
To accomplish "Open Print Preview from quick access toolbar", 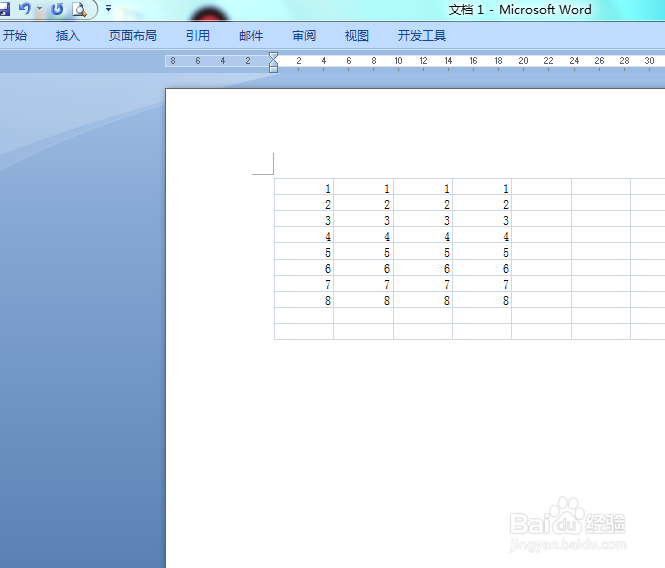I will (x=79, y=9).
